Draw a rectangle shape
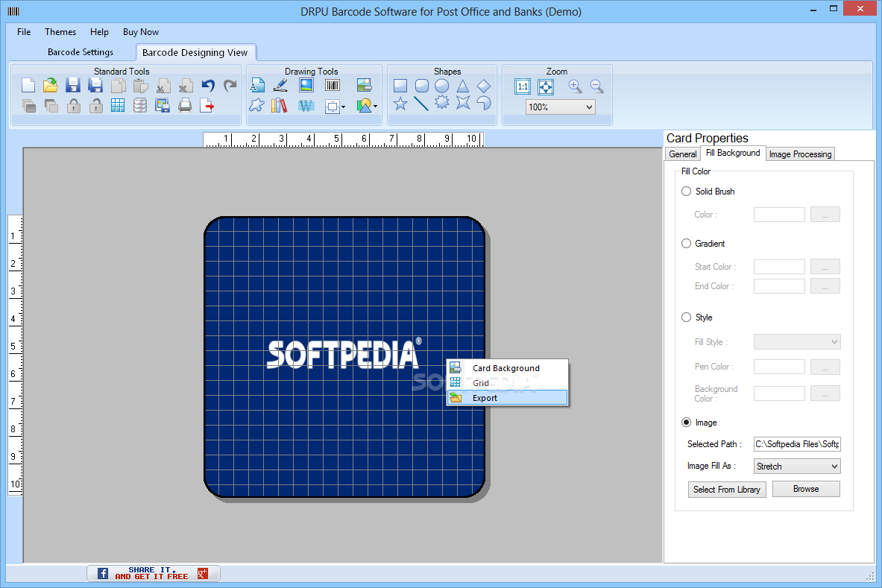The image size is (882, 588). (400, 86)
